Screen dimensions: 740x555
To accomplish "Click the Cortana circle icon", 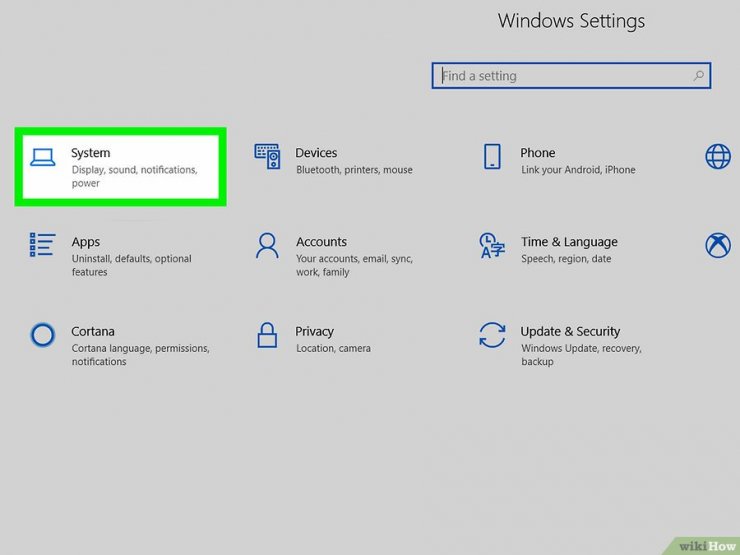I will pyautogui.click(x=42, y=335).
